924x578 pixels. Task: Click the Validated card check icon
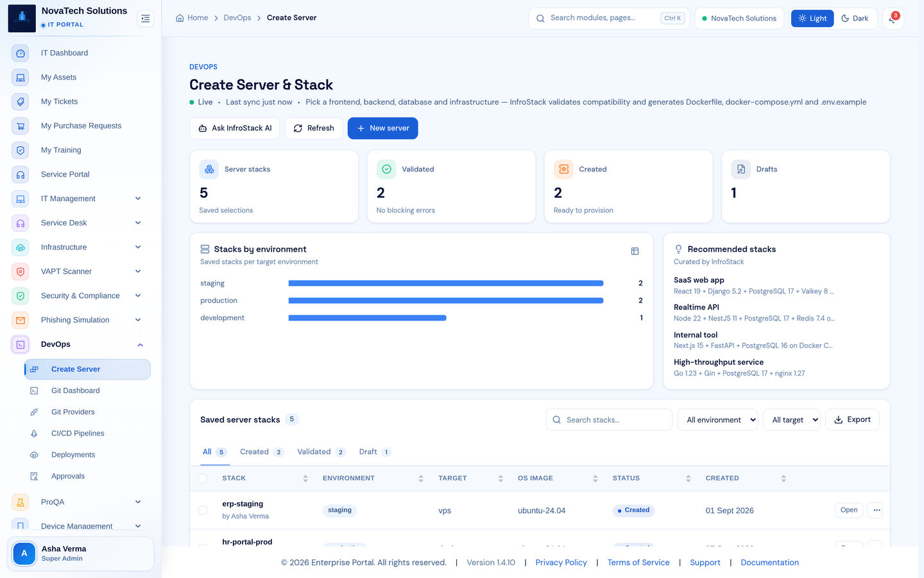[386, 170]
